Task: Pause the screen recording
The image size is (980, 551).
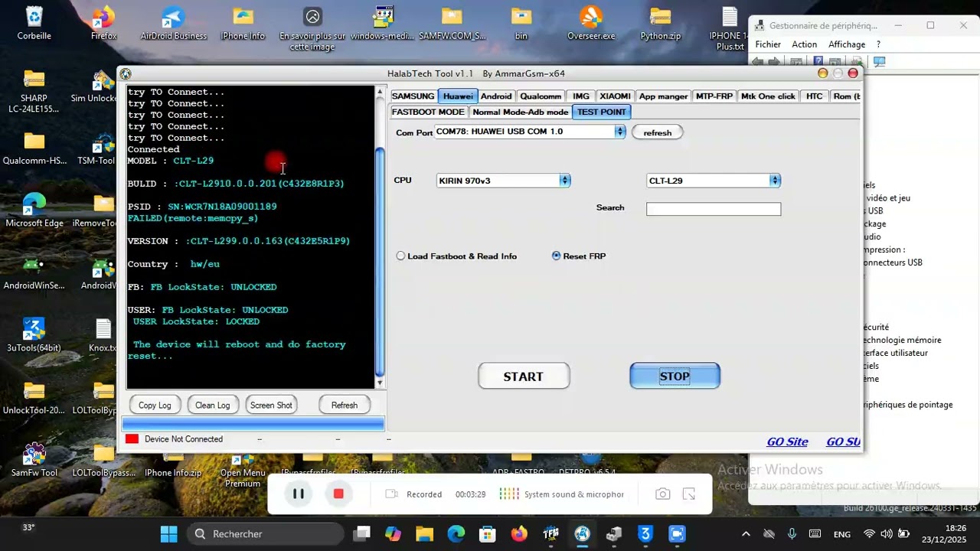Action: click(x=299, y=494)
